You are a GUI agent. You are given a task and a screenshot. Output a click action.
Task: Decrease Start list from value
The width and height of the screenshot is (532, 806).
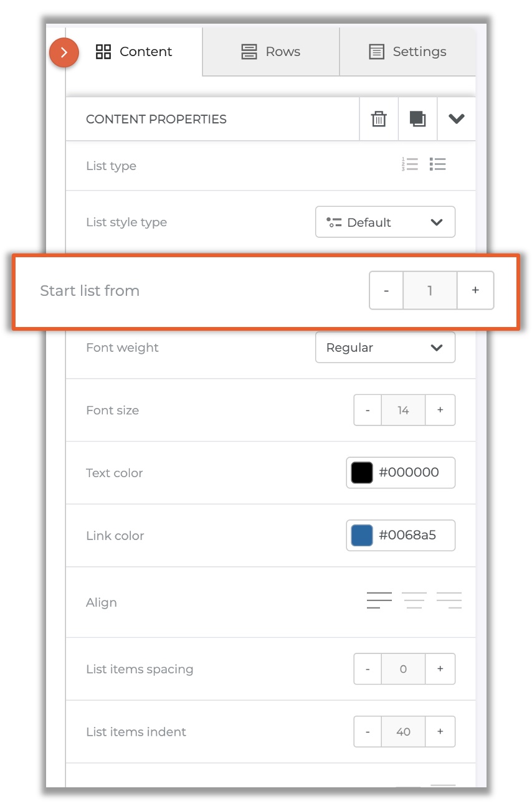386,290
